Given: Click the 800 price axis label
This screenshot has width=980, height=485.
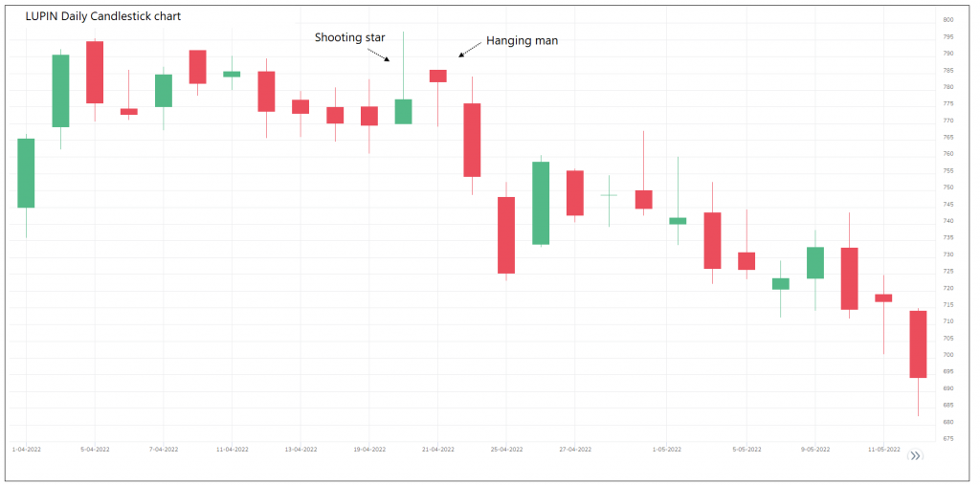Looking at the screenshot, I should tap(947, 20).
